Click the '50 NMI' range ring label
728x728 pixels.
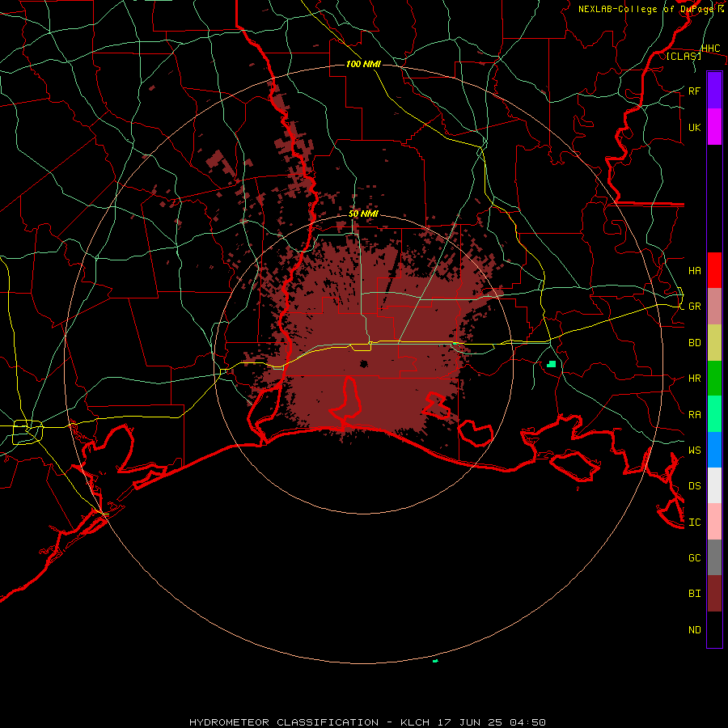(x=363, y=214)
